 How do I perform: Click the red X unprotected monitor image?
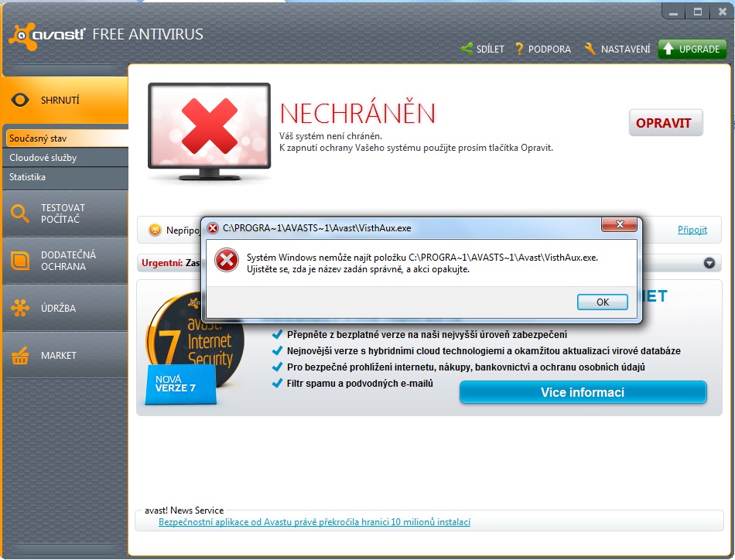[209, 131]
